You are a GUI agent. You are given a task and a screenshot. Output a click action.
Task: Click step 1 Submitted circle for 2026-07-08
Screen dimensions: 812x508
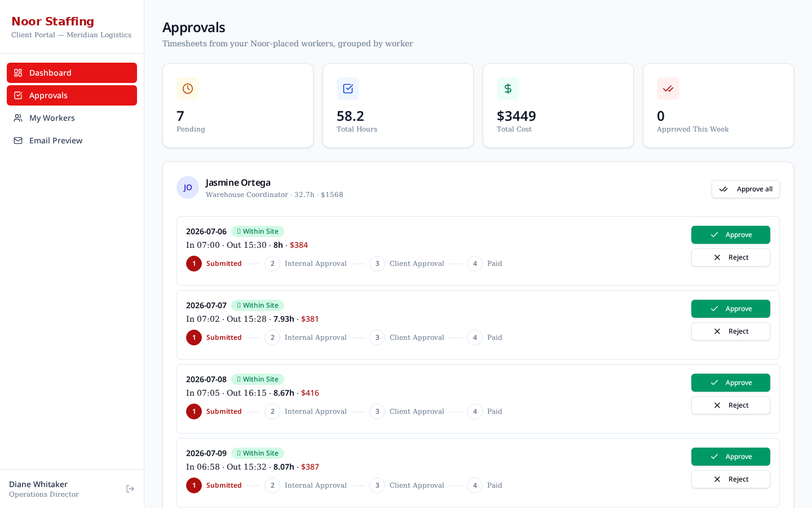point(194,411)
